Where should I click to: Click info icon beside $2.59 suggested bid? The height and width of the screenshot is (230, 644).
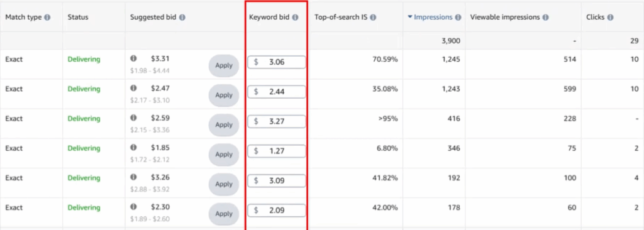click(x=133, y=118)
